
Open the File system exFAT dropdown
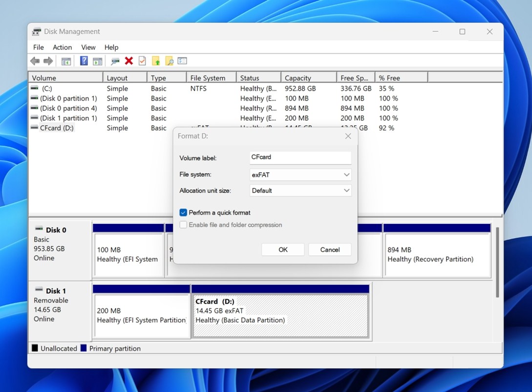click(300, 175)
